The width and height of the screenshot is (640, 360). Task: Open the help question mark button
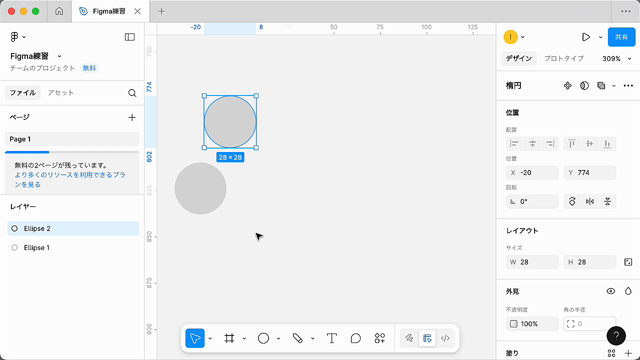coord(616,336)
